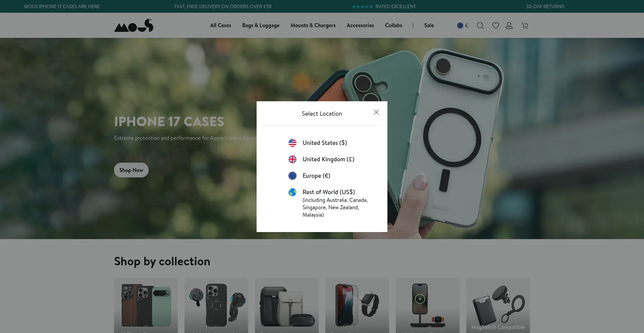The image size is (644, 333).
Task: Open the wishlist heart icon
Action: (495, 25)
